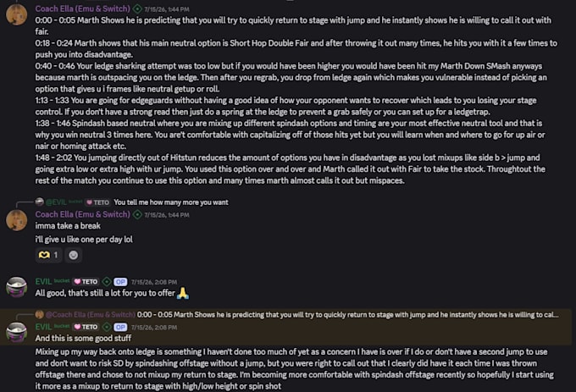
Task: Click the TETO tag in the reply preview
Action: click(97, 202)
